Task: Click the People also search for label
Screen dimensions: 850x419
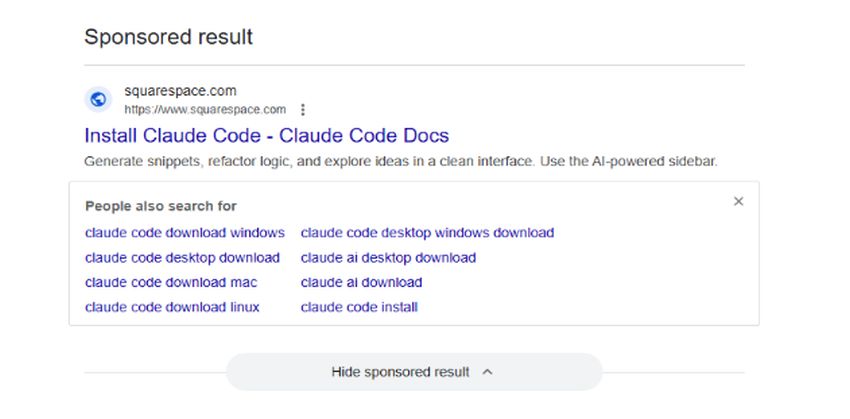Action: click(x=161, y=206)
